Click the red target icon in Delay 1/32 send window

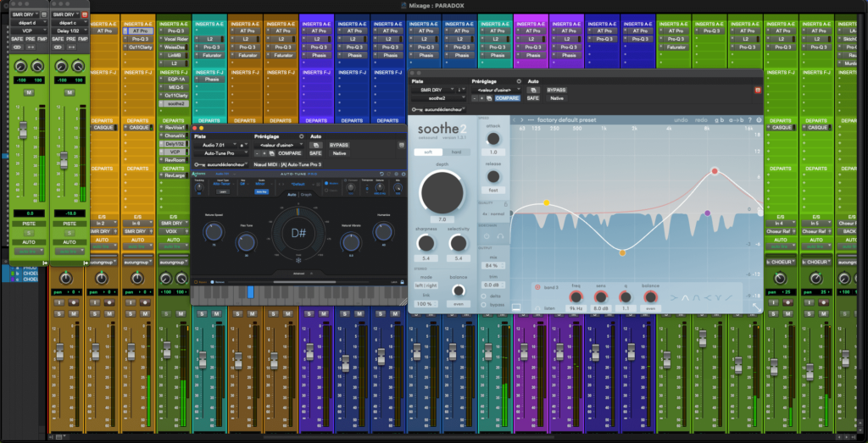(x=85, y=14)
